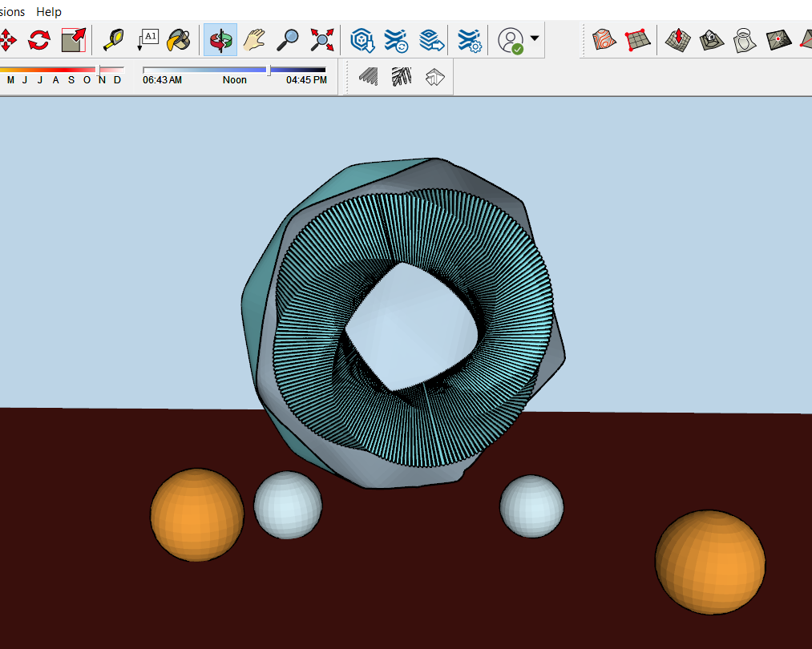Click the left white sphere in model
Viewport: 812px width, 649px height.
[x=288, y=505]
